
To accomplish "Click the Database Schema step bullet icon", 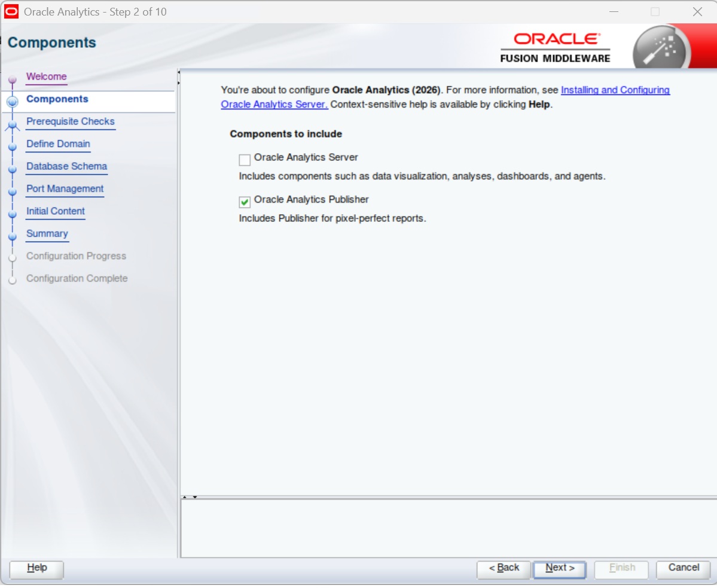I will pos(13,169).
